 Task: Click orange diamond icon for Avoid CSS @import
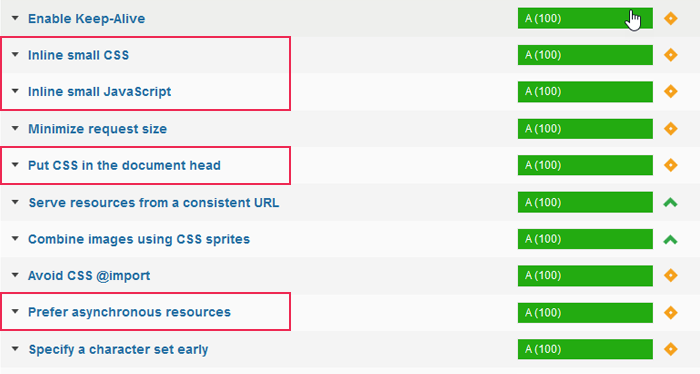click(671, 275)
